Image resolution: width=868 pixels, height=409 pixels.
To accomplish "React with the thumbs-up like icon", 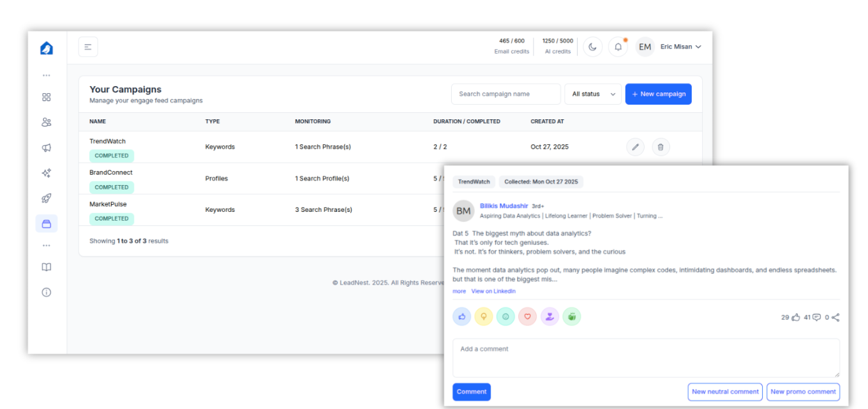I will (461, 316).
